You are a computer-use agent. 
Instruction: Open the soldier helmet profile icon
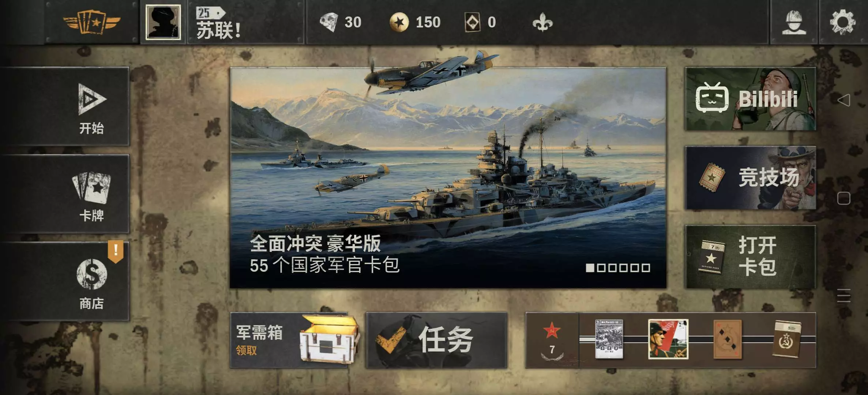pos(794,22)
